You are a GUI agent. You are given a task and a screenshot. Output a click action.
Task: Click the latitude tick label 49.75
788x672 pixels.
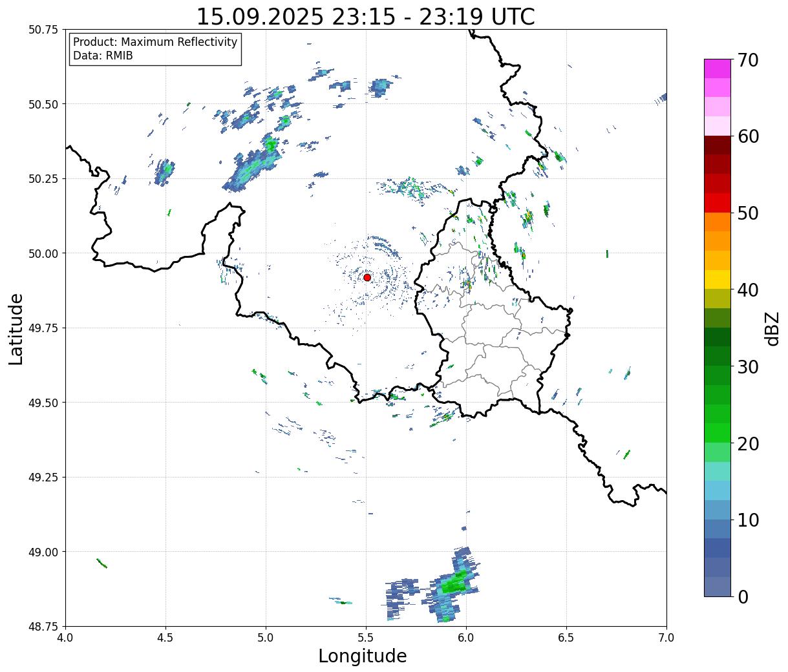tap(43, 328)
